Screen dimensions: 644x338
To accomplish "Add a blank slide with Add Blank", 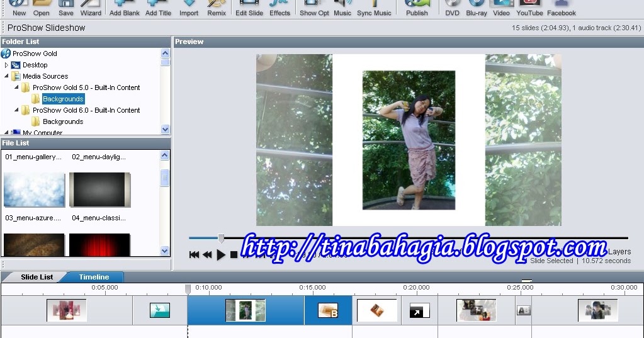I will point(125,8).
